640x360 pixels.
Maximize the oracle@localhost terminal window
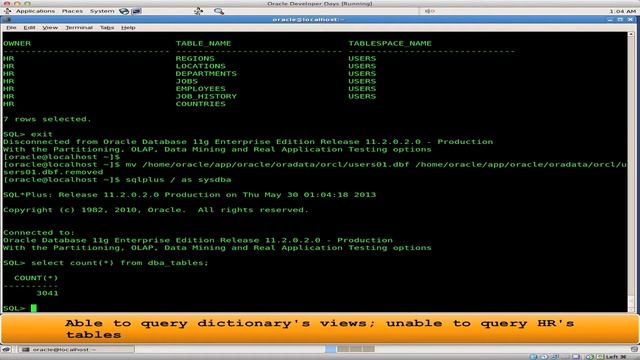pos(620,19)
